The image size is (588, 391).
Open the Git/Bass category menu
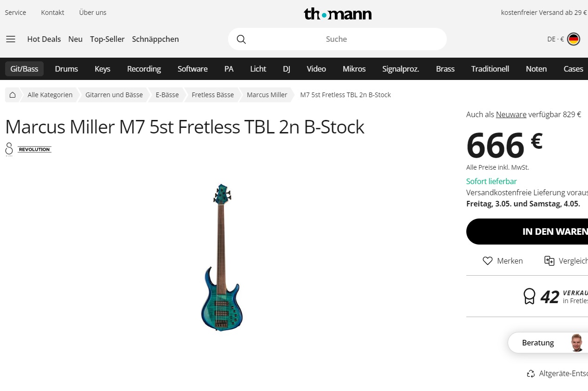[24, 69]
